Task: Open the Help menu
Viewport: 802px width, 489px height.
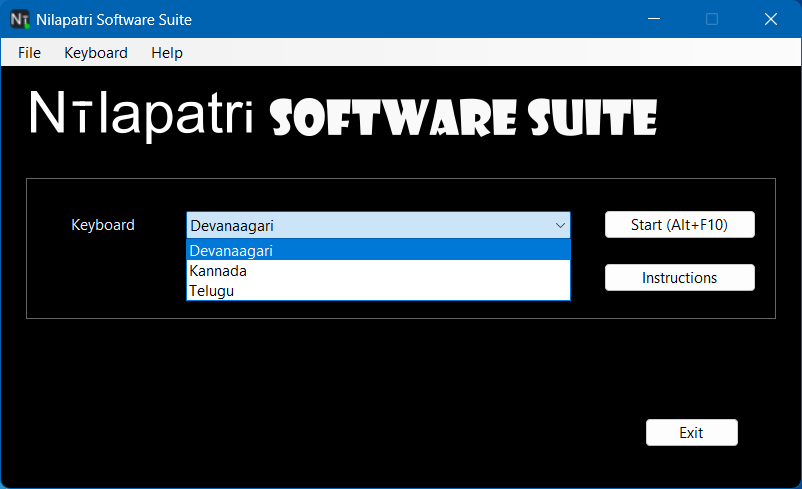Action: [167, 53]
